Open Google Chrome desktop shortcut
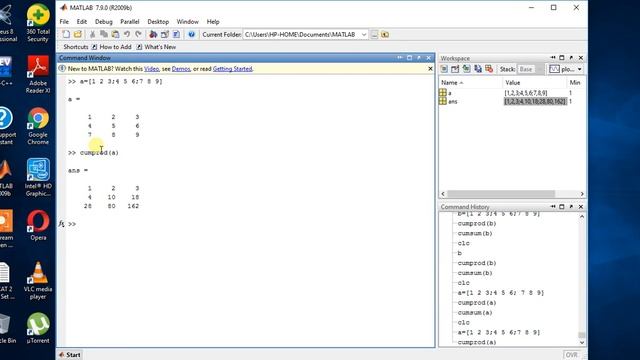The width and height of the screenshot is (640, 360). tap(38, 126)
